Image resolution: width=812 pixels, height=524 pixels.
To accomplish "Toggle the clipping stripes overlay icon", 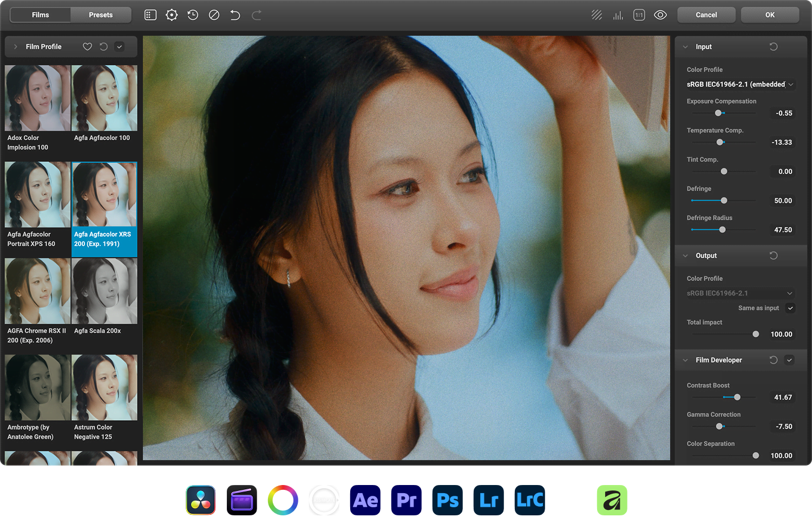I will pyautogui.click(x=597, y=15).
